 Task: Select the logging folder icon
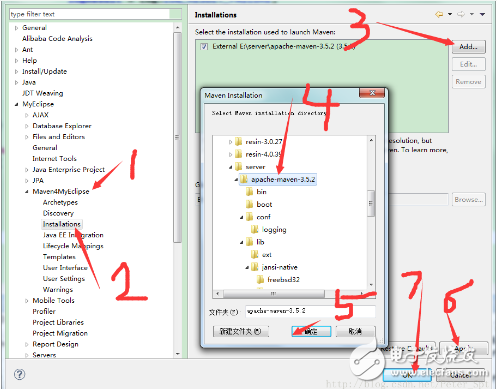[x=255, y=229]
